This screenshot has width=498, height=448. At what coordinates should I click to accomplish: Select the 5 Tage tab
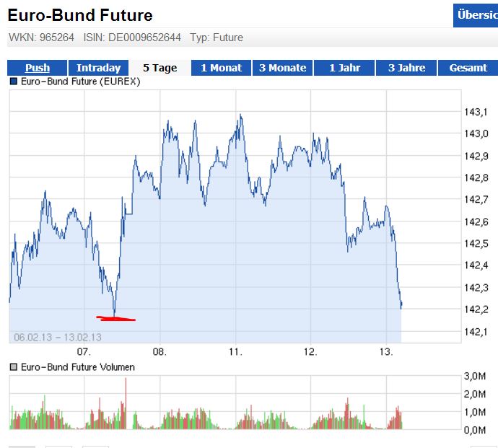point(160,68)
